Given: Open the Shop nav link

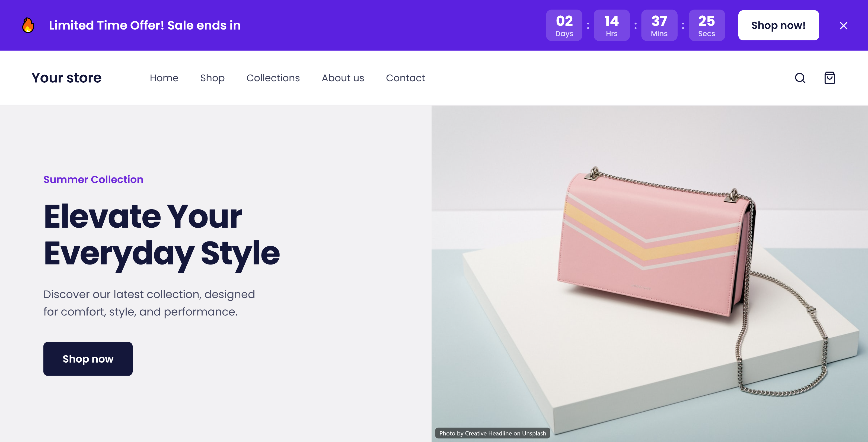Looking at the screenshot, I should tap(212, 78).
